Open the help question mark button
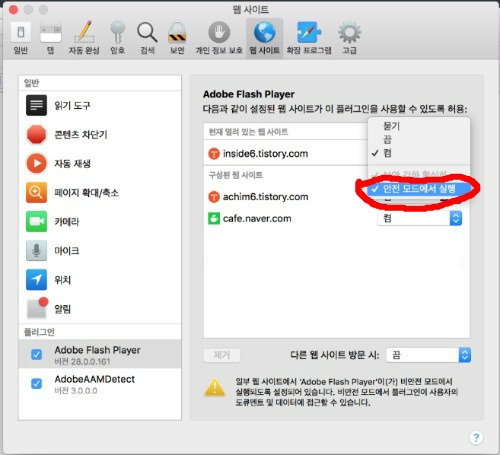 [476, 438]
